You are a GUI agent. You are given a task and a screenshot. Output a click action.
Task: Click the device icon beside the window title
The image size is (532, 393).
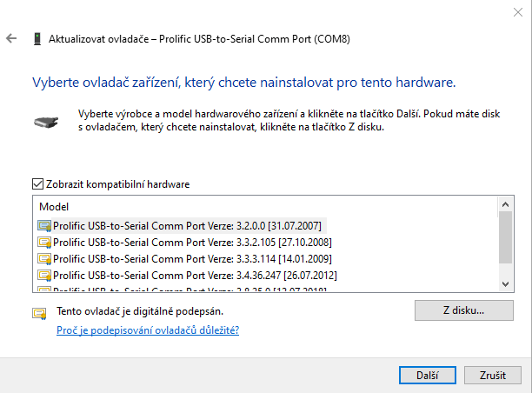pos(36,39)
